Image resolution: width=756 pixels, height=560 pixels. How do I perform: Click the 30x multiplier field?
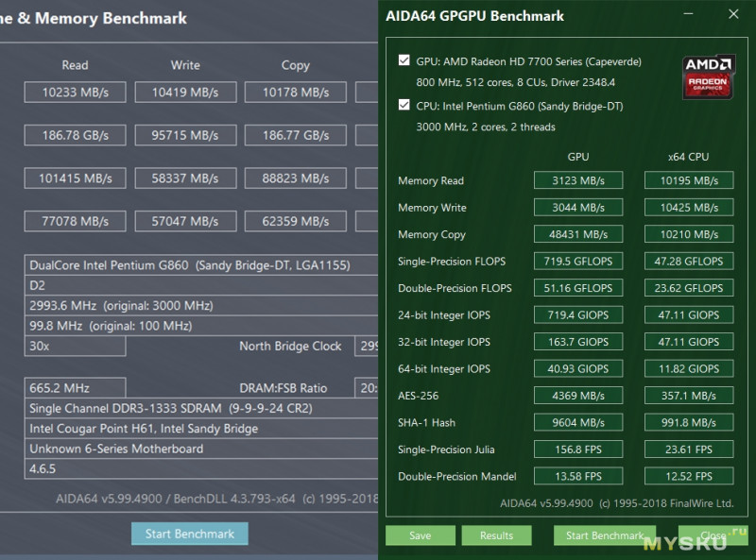[76, 346]
